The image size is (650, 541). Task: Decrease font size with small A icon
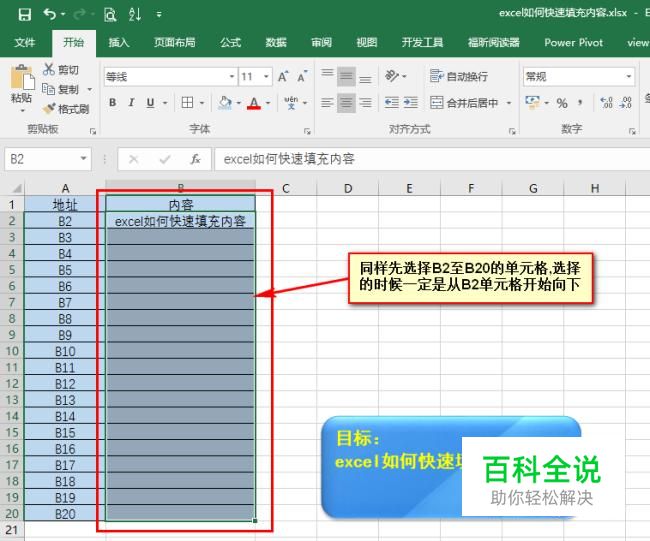pyautogui.click(x=302, y=76)
